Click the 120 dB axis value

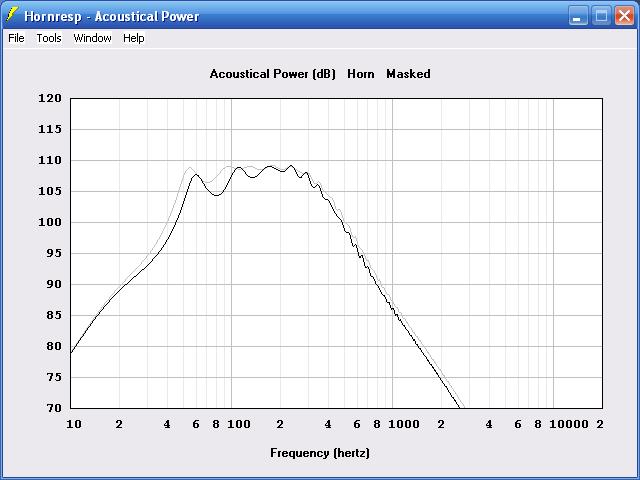(50, 98)
